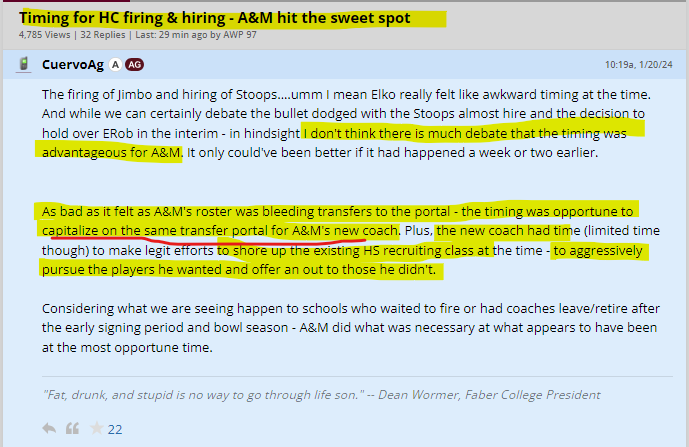Viewport: 689px width, 447px height.
Task: Click the reply arrow icon under the post
Action: [x=49, y=429]
